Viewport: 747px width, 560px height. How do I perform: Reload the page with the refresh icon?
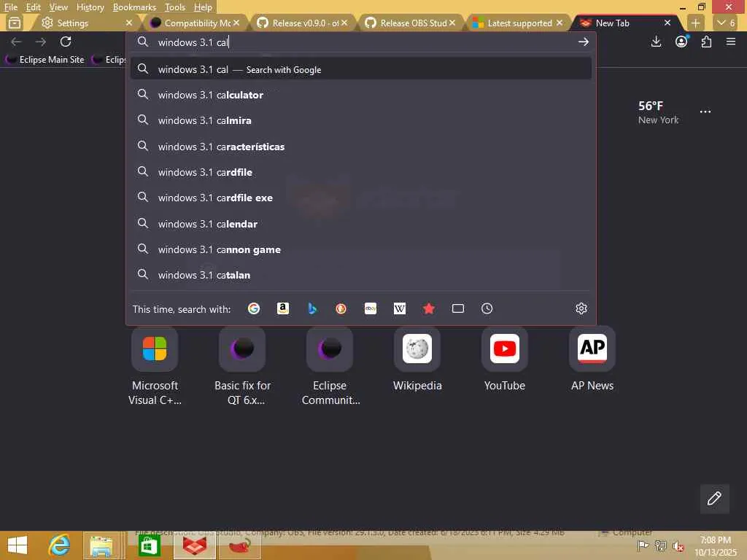coord(66,42)
